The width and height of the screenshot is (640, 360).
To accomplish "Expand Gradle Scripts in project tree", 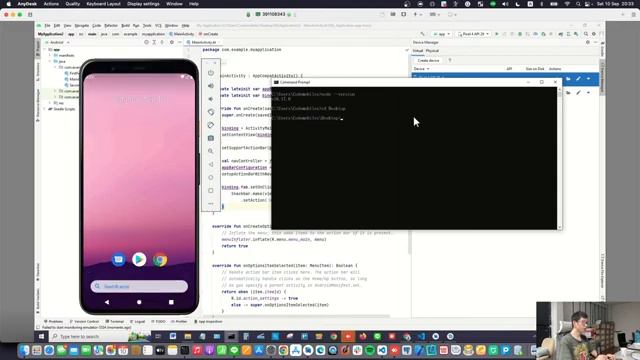I will tap(45, 109).
